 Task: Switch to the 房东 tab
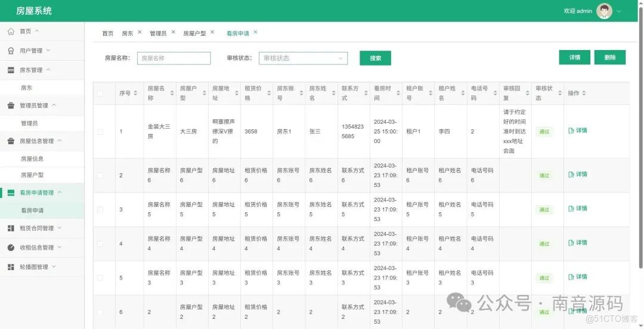click(x=128, y=33)
